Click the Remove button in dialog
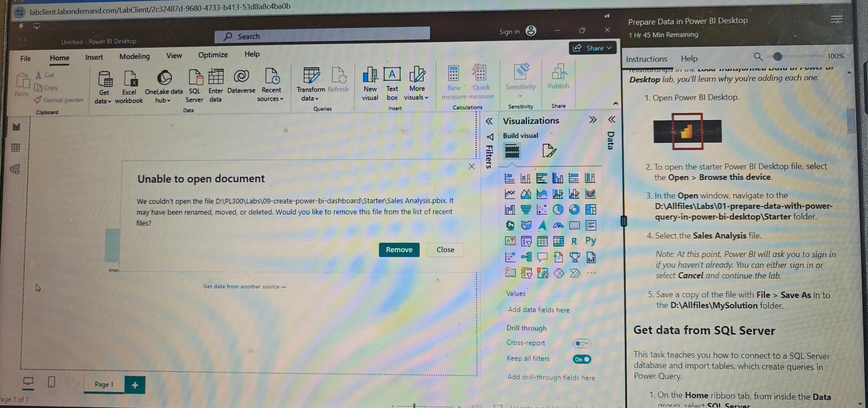 tap(399, 249)
